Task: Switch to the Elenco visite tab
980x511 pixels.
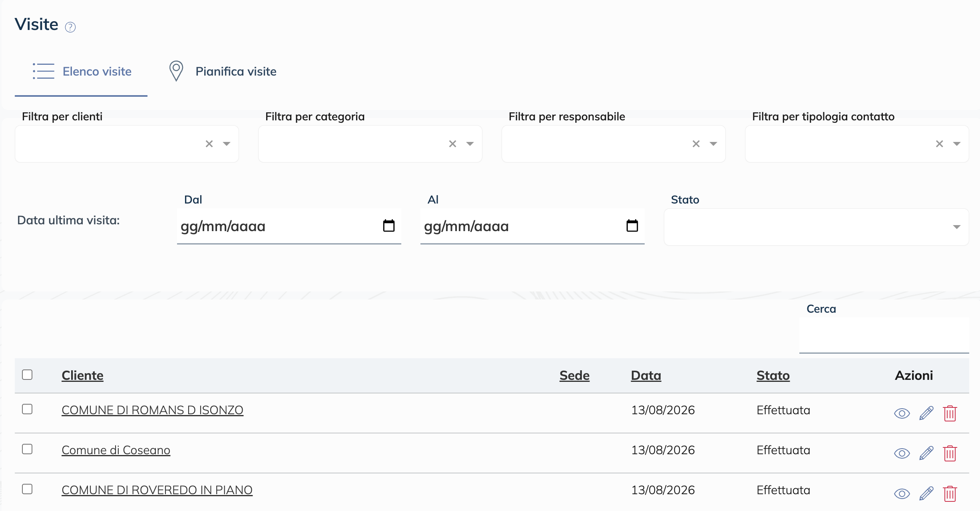Action: (x=81, y=72)
